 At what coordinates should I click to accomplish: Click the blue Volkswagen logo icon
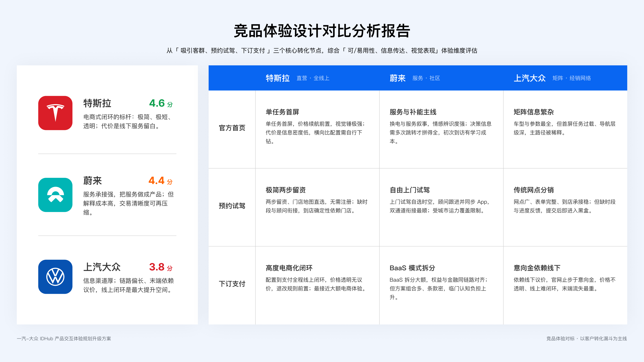click(55, 277)
